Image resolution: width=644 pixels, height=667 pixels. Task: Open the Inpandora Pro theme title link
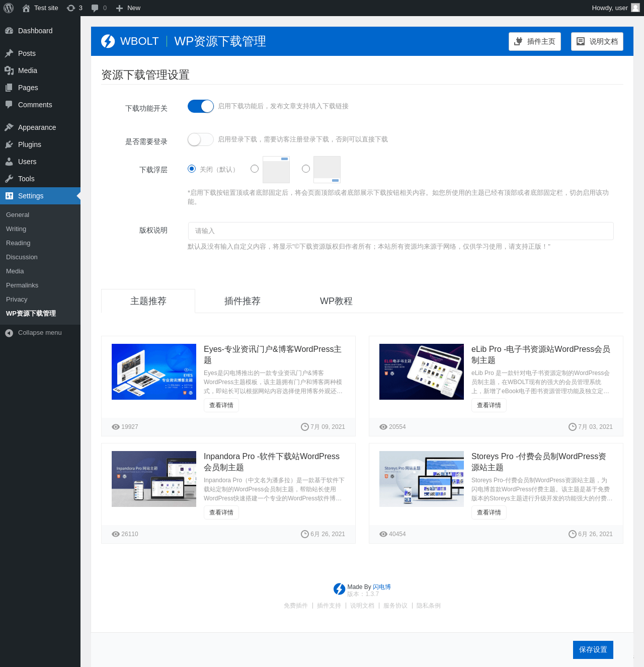(x=272, y=462)
